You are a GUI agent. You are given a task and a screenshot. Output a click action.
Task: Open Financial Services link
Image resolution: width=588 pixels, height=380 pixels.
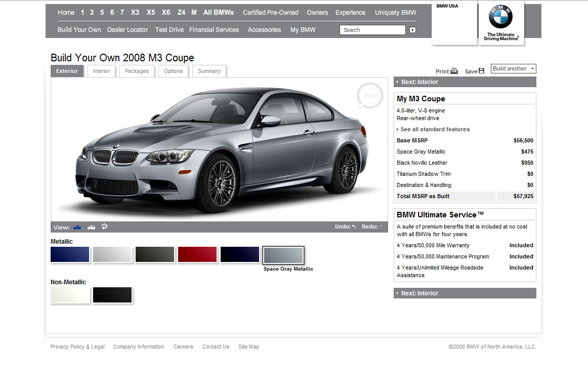click(x=214, y=30)
